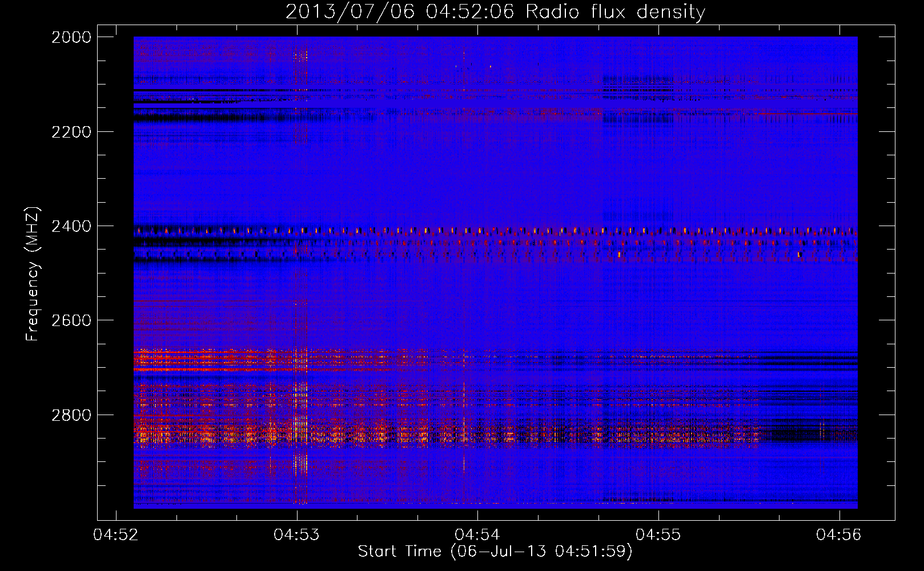Screen dimensions: 924x571
Task: Click the 'Start Time (06-Jul-13 04:51:59)' axis label
Action: tap(495, 552)
